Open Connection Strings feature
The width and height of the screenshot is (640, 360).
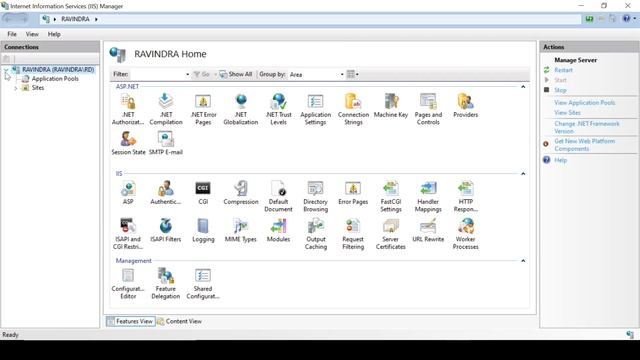coord(353,109)
